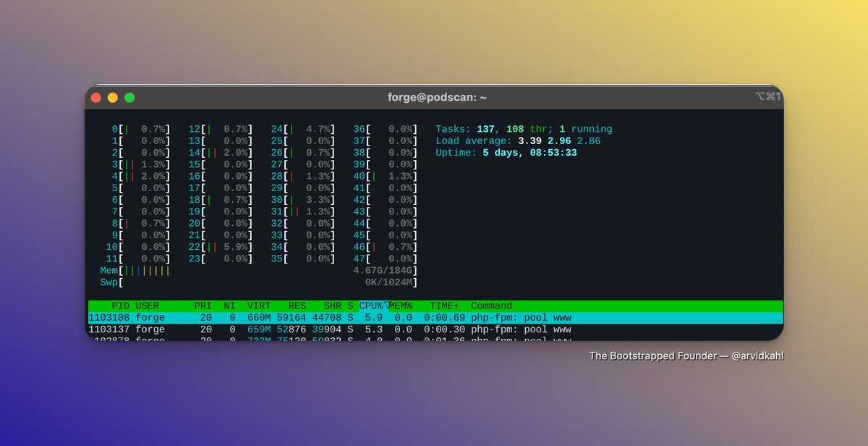
Task: Click the 0K/1024M swap reading
Action: (x=388, y=282)
